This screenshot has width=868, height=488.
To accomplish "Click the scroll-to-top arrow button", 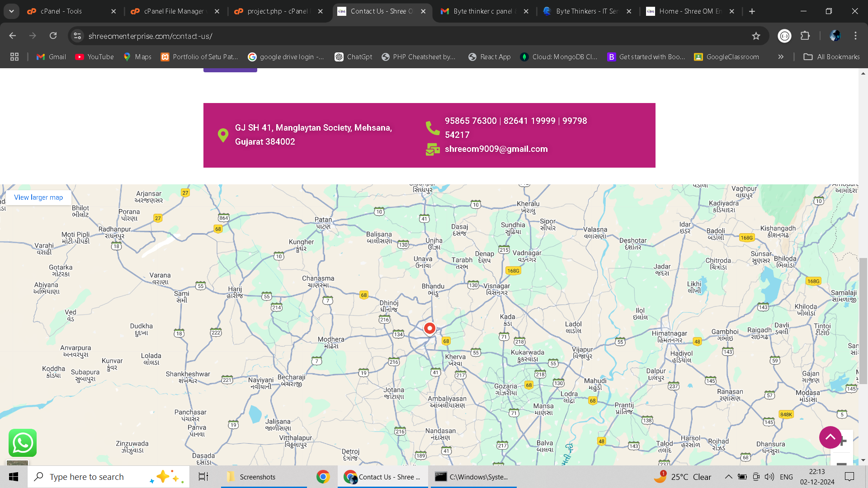I will [830, 437].
